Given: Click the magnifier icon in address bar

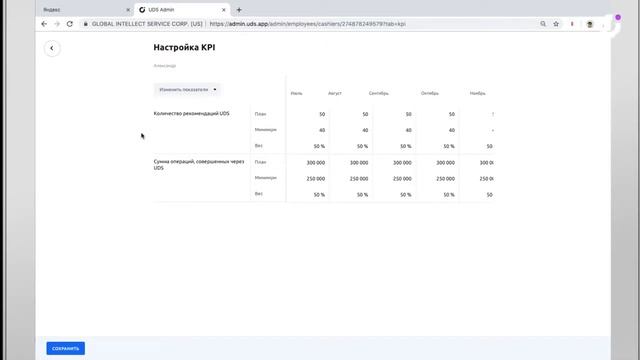Looking at the screenshot, I should pos(543,24).
